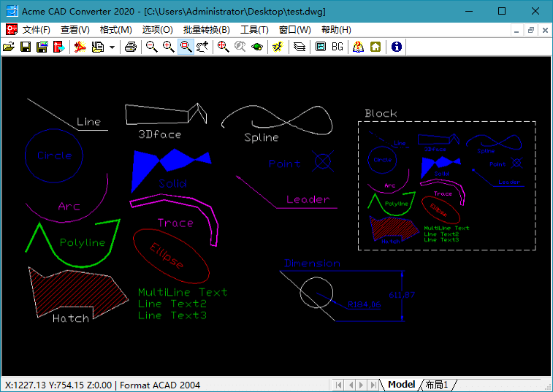553x392 pixels.
Task: Open the 工具(T) menu
Action: 254,30
